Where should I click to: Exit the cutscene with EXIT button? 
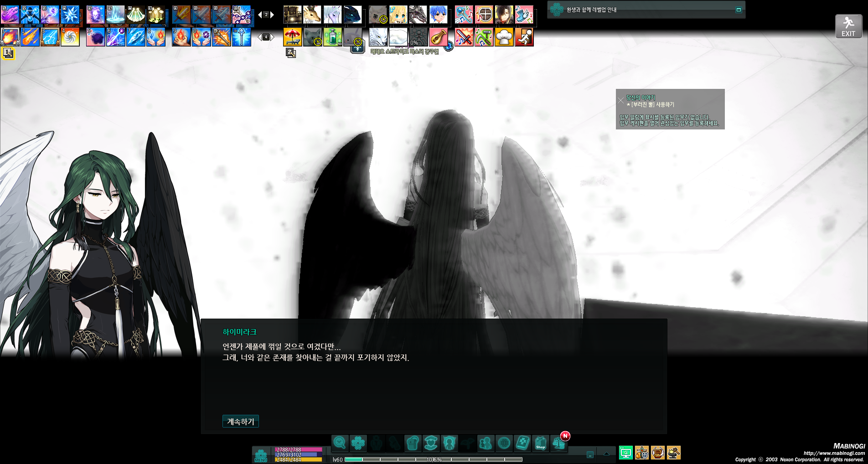(848, 26)
